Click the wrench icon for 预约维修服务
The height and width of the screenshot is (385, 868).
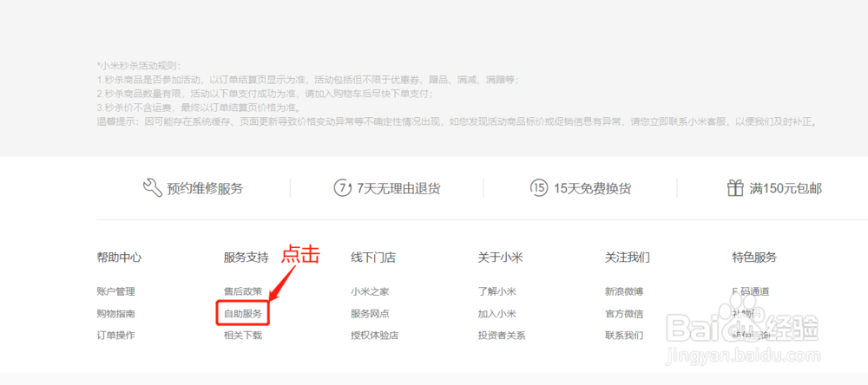click(x=152, y=188)
